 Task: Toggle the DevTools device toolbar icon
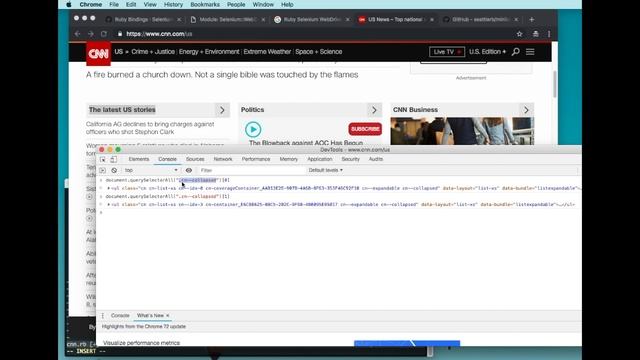coord(113,159)
